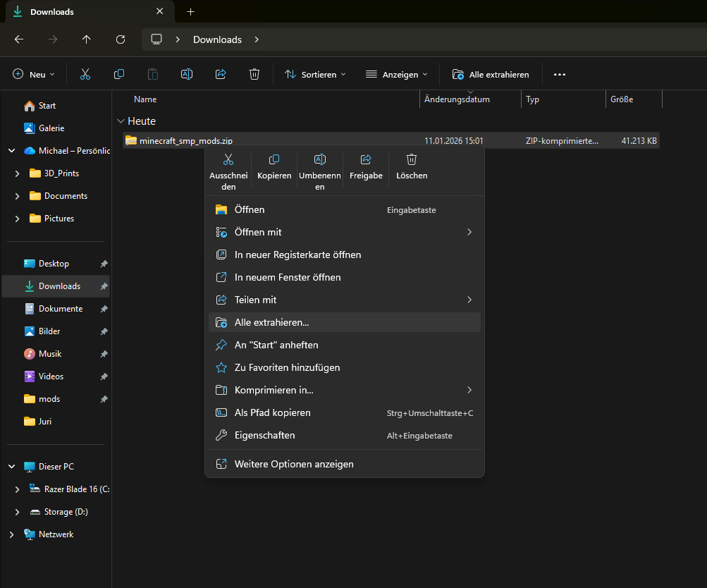This screenshot has height=588, width=707.
Task: Unpin Downloads from quick access sidebar
Action: pos(104,286)
